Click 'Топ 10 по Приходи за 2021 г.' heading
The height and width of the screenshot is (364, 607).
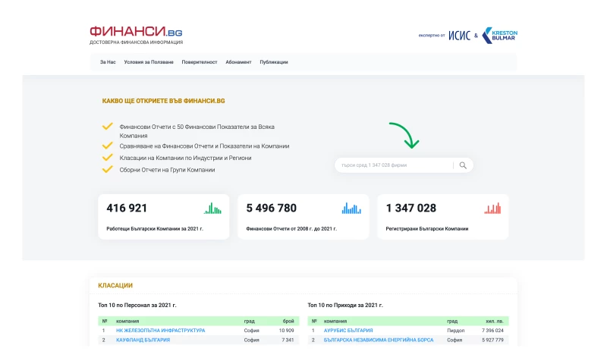point(345,305)
